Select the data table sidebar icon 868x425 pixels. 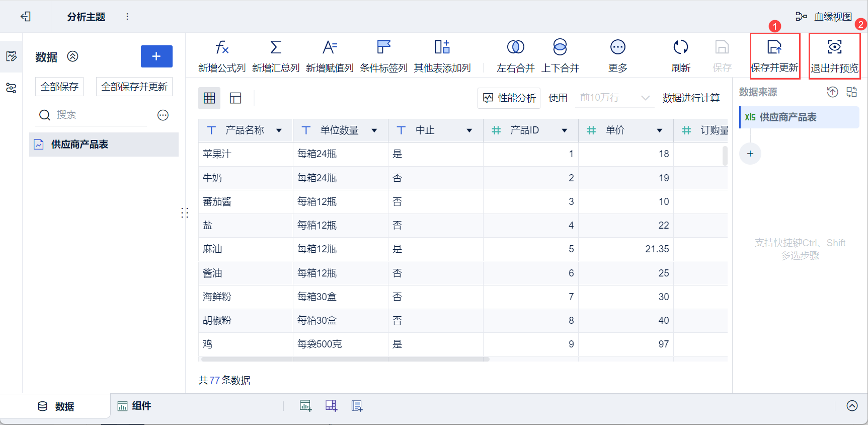pyautogui.click(x=11, y=56)
